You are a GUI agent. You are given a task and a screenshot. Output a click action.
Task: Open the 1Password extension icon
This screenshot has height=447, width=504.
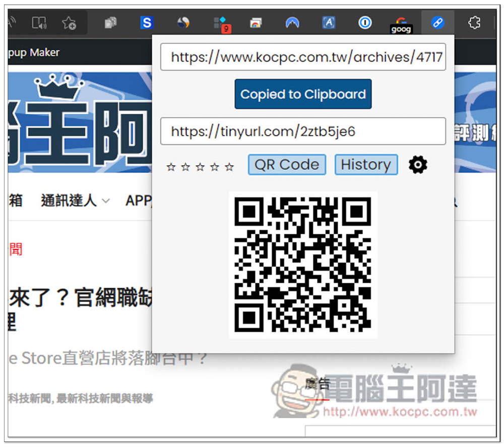click(x=365, y=23)
